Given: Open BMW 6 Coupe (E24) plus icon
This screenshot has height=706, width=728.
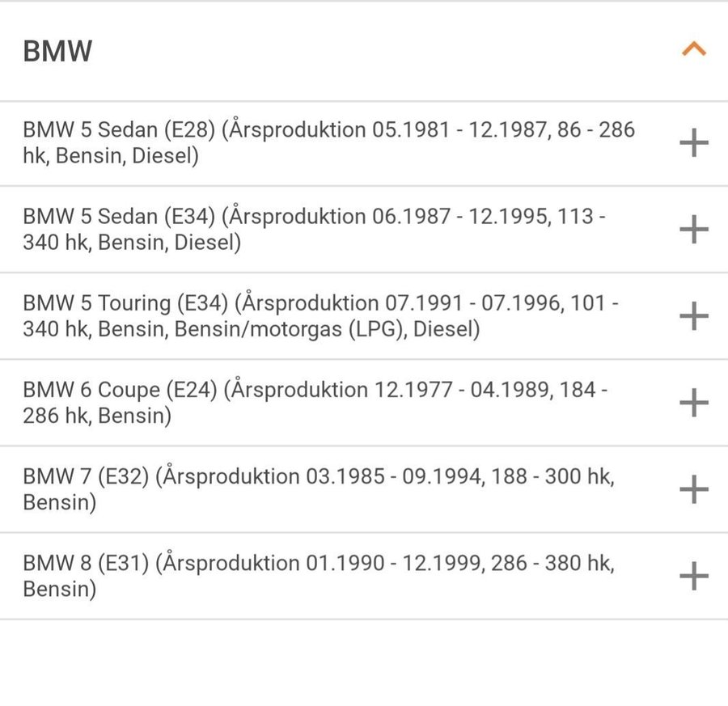Looking at the screenshot, I should (x=693, y=403).
